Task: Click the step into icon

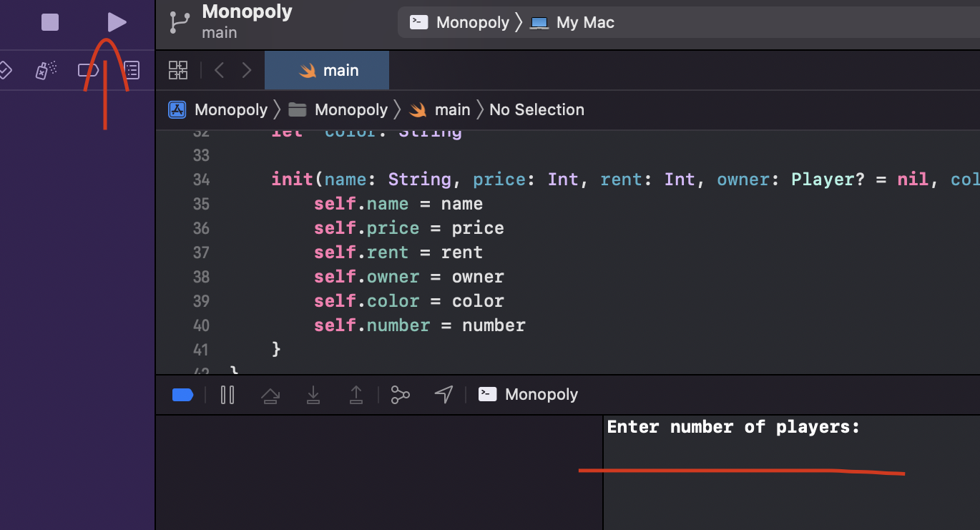Action: 313,394
